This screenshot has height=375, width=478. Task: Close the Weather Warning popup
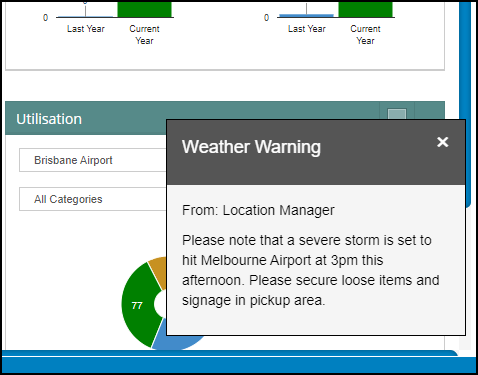(442, 142)
